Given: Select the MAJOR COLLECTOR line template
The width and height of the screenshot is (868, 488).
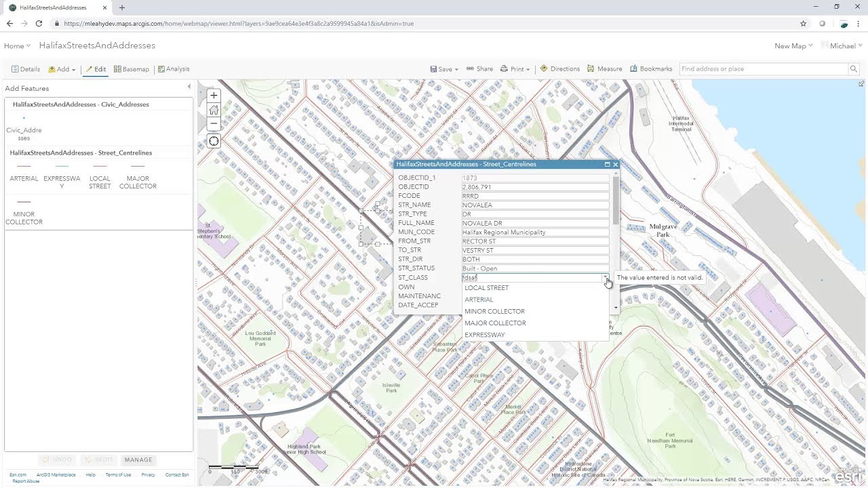Looking at the screenshot, I should 138,176.
